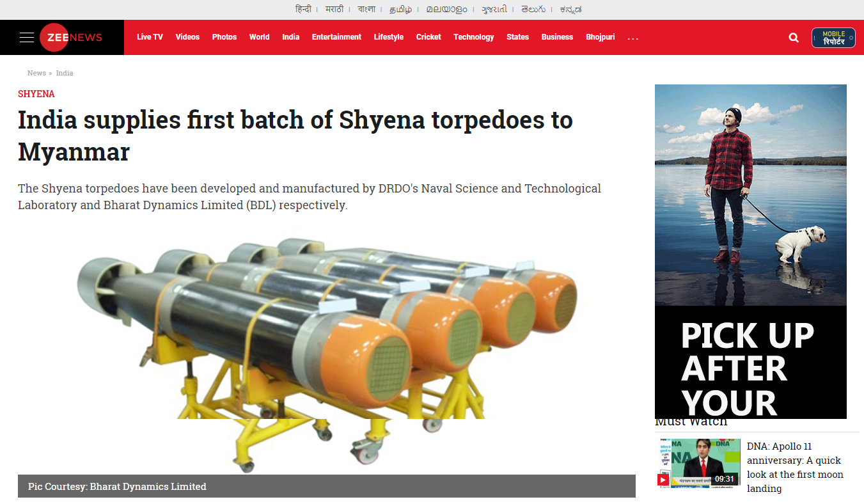Select World in the navigation bar
This screenshot has width=864, height=504.
[259, 37]
